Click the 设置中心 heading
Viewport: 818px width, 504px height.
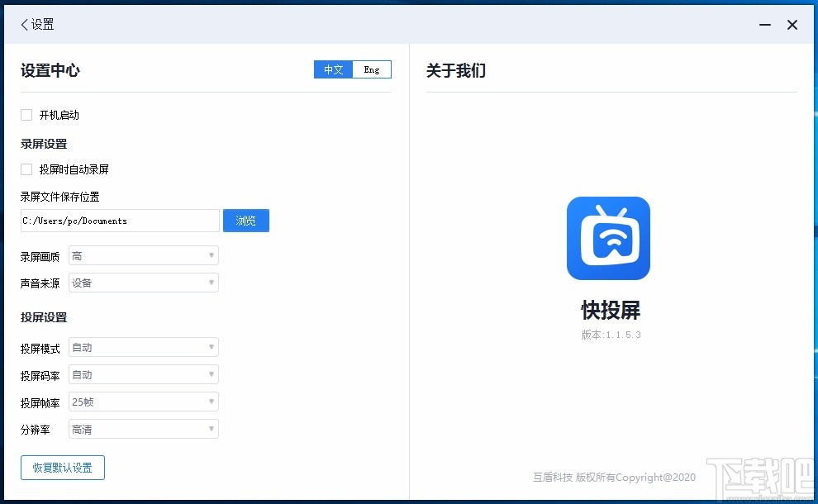[x=50, y=70]
